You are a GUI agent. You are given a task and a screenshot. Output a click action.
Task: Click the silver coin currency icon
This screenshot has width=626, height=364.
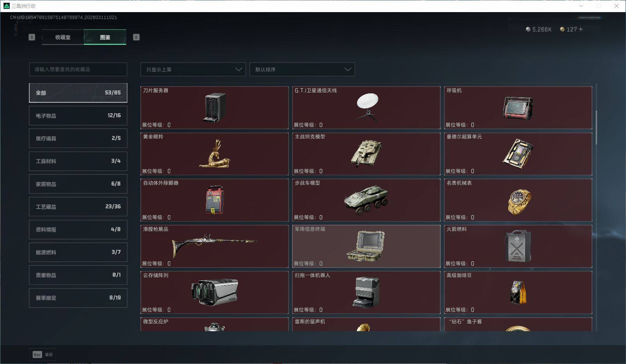coord(528,29)
